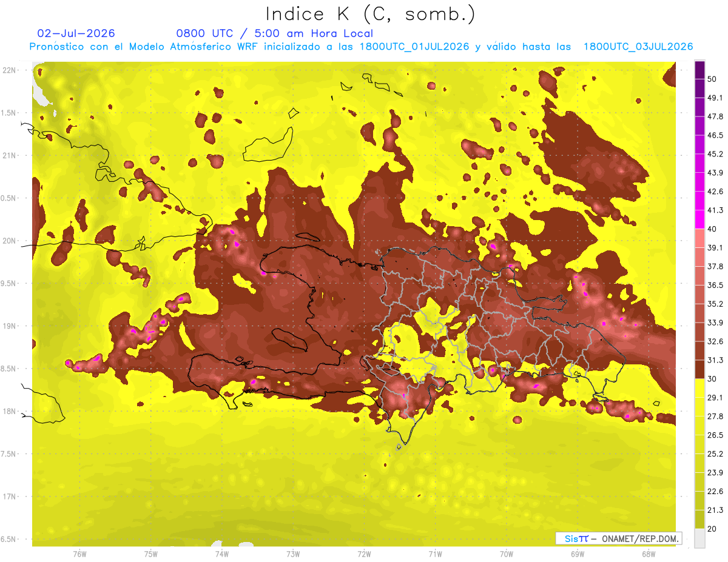Click the olive swatch between 20 and 21.3
The image size is (728, 562).
click(699, 519)
